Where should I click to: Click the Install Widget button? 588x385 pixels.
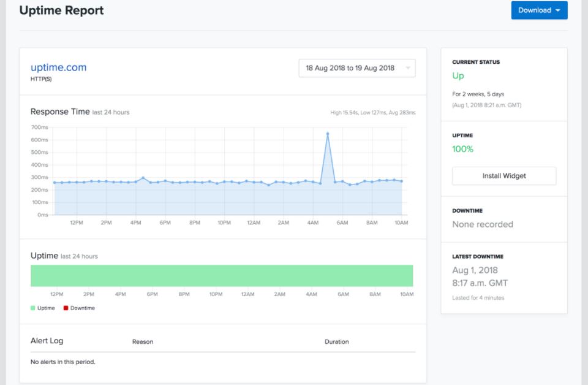click(x=504, y=175)
